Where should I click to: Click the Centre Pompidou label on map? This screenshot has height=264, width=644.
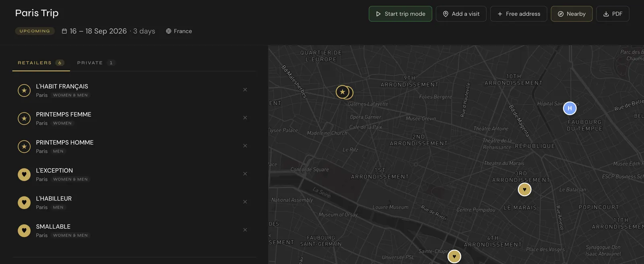coord(476,210)
